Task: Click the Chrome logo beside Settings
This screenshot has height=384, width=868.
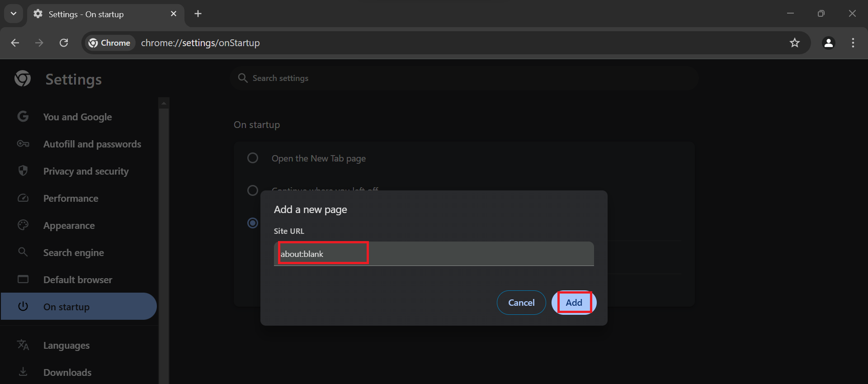Action: (x=23, y=78)
